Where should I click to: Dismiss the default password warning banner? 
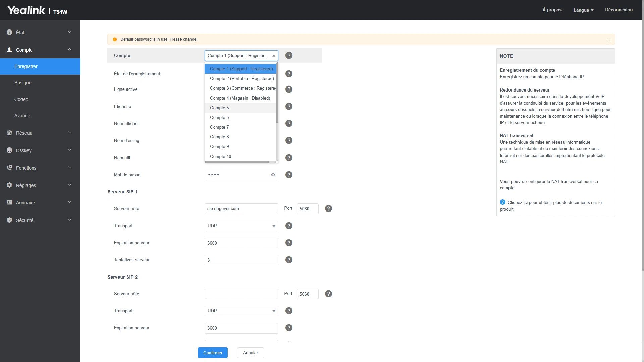click(608, 40)
